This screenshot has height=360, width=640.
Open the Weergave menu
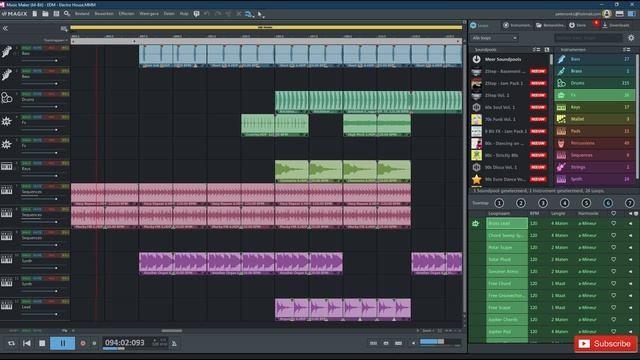point(149,14)
